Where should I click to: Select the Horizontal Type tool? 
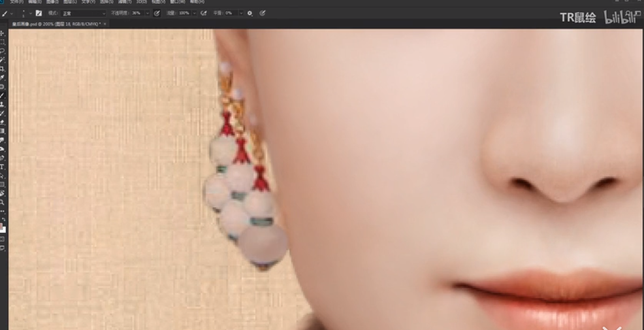click(x=3, y=167)
